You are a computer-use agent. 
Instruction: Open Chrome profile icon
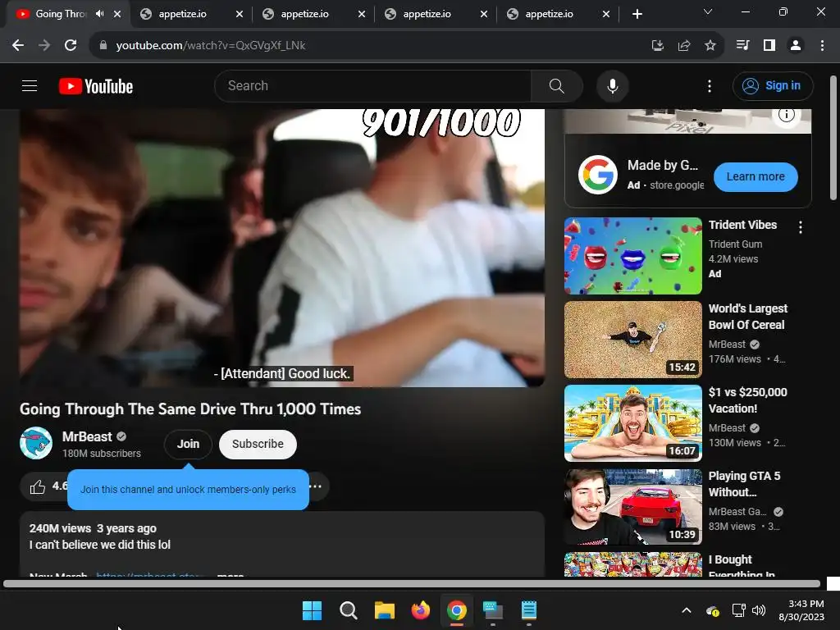coord(796,46)
